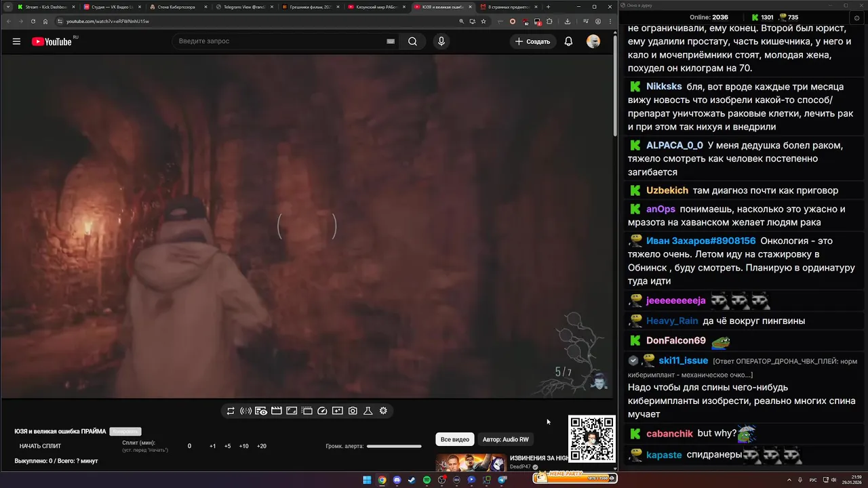Click the YouTube logo home link
868x488 pixels.
[52, 41]
